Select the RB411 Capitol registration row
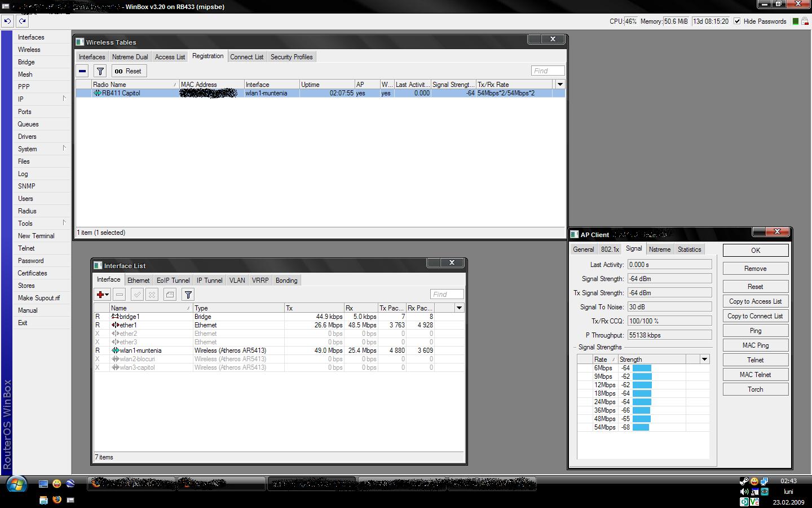This screenshot has height=508, width=812. [x=320, y=93]
